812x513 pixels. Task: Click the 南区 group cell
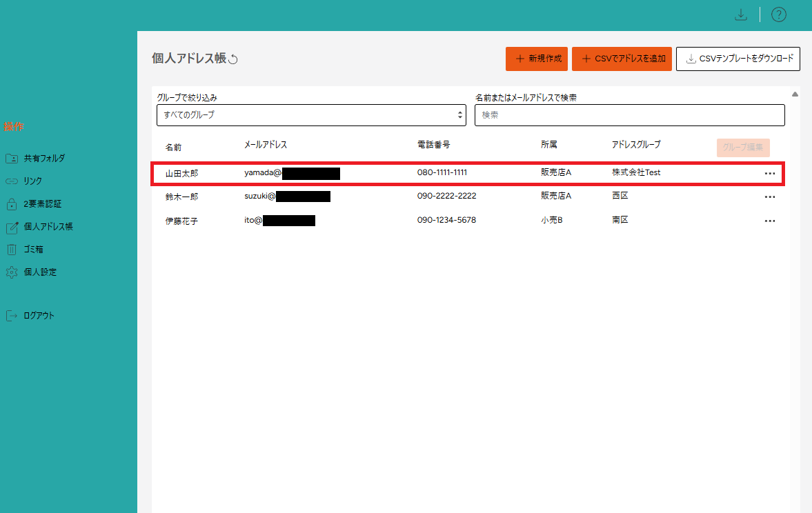620,220
